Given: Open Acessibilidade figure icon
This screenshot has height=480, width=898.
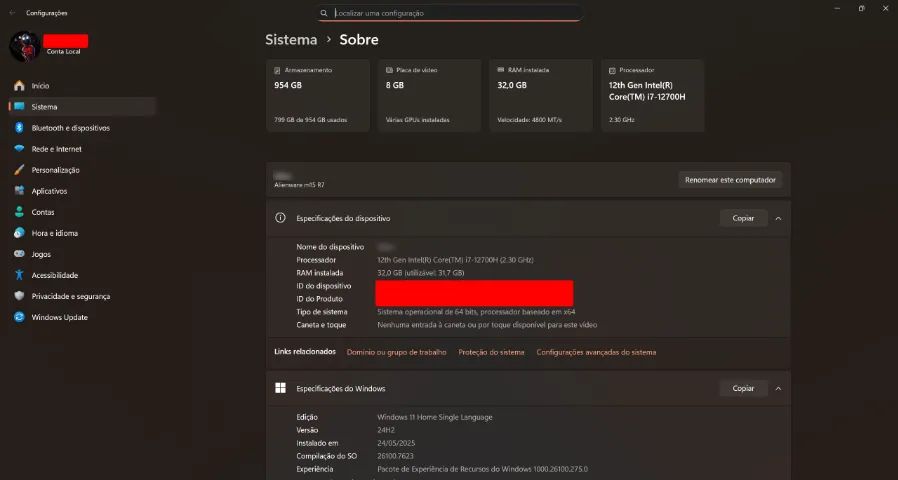Looking at the screenshot, I should 19,275.
